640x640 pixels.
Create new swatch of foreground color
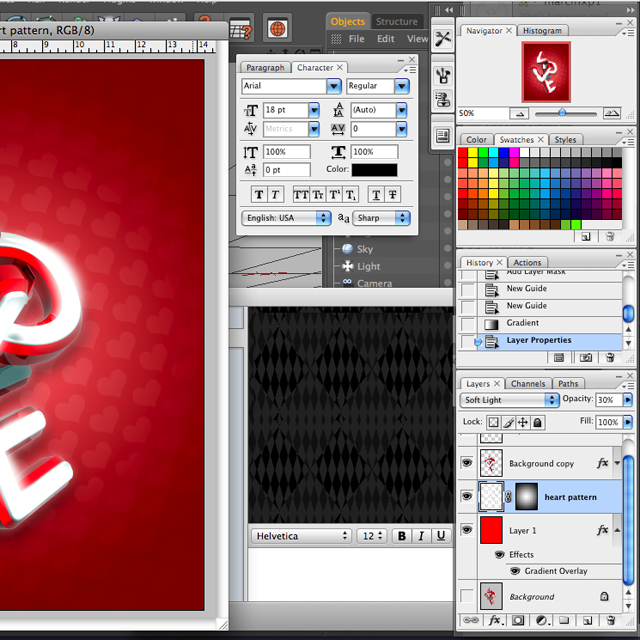tap(586, 237)
